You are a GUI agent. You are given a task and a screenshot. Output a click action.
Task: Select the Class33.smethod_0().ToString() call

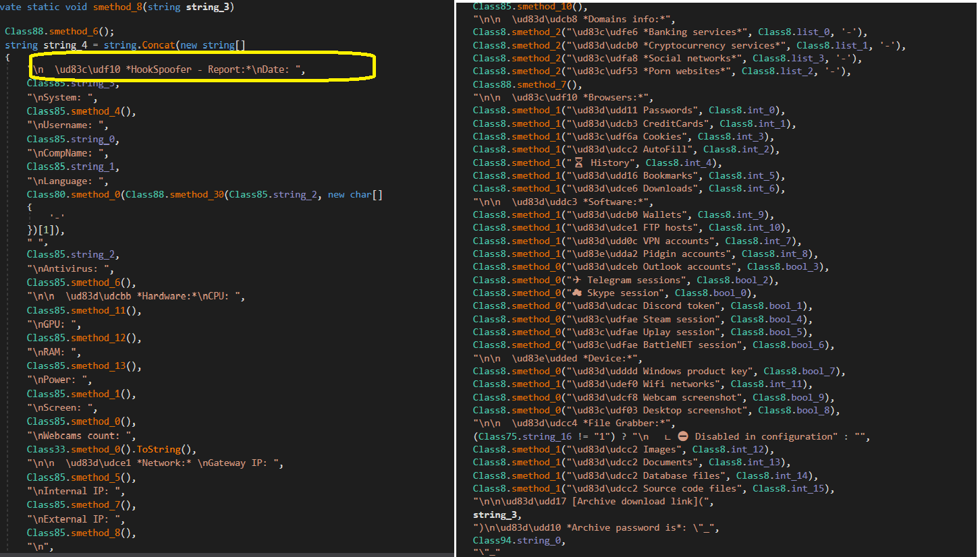coord(111,449)
